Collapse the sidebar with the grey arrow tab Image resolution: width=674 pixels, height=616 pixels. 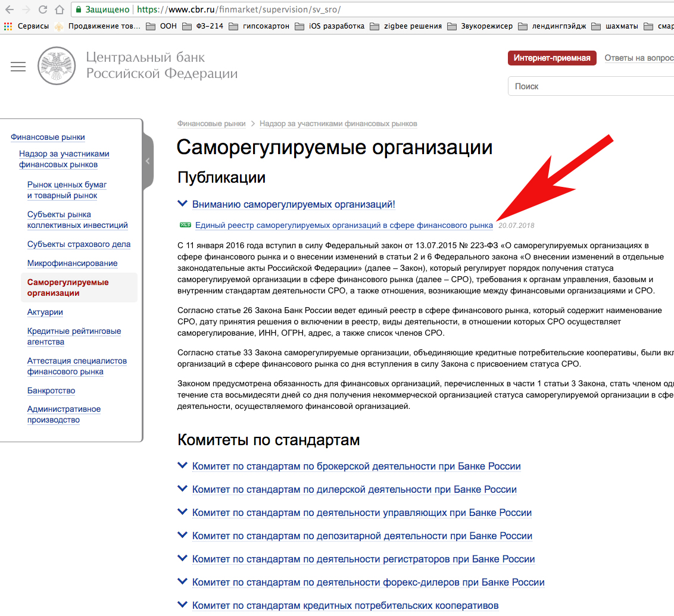coord(148,161)
